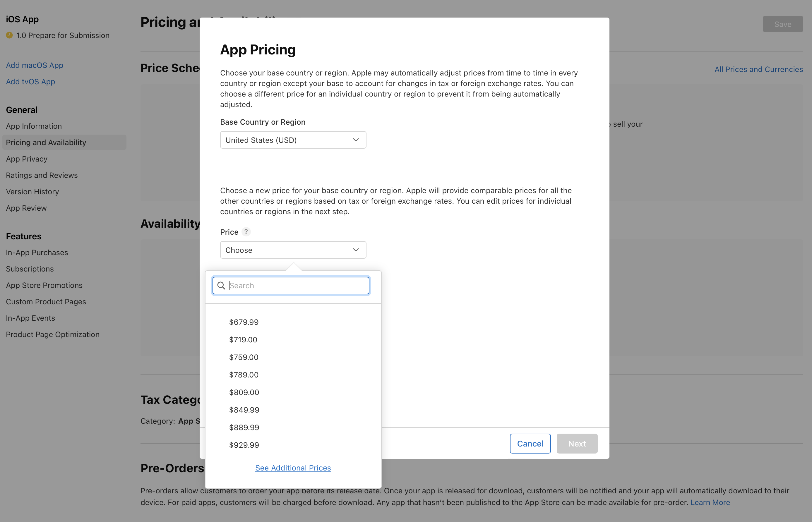Screen dimensions: 812x522
Task: Collapse the price list via the chevron
Action: [x=356, y=250]
